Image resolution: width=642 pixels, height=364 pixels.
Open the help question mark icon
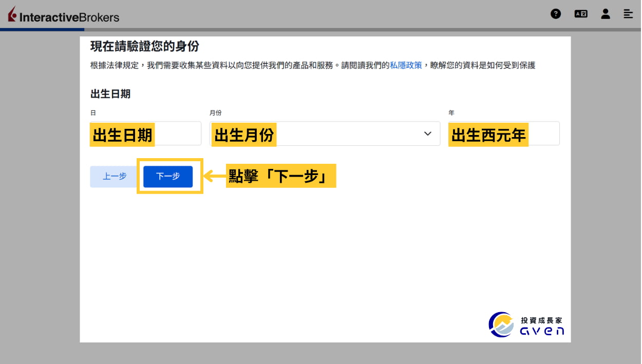[x=556, y=14]
